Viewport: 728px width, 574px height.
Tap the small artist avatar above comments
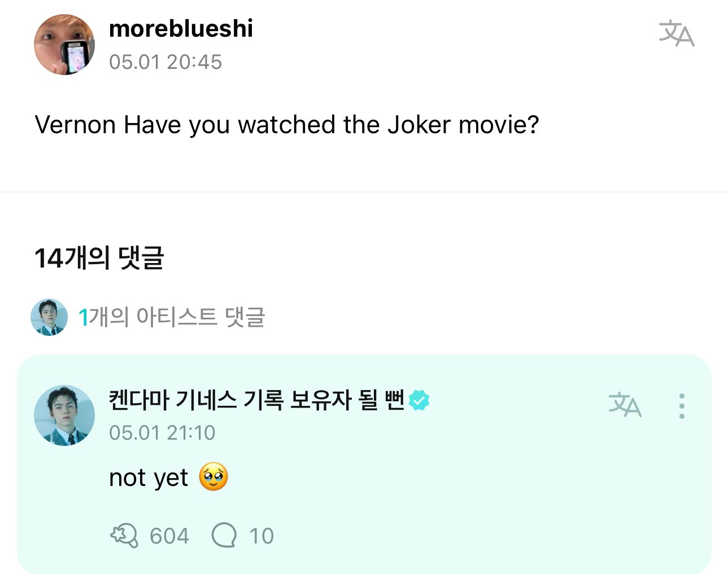(x=49, y=317)
